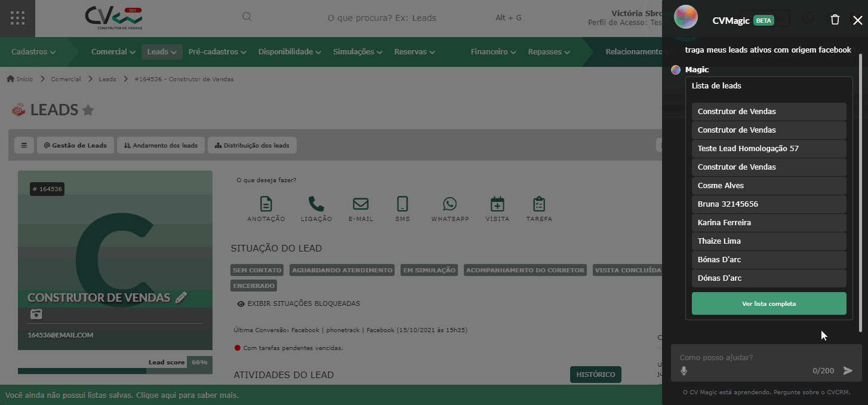
Task: Click the Comercial breadcrumb link
Action: coord(66,79)
